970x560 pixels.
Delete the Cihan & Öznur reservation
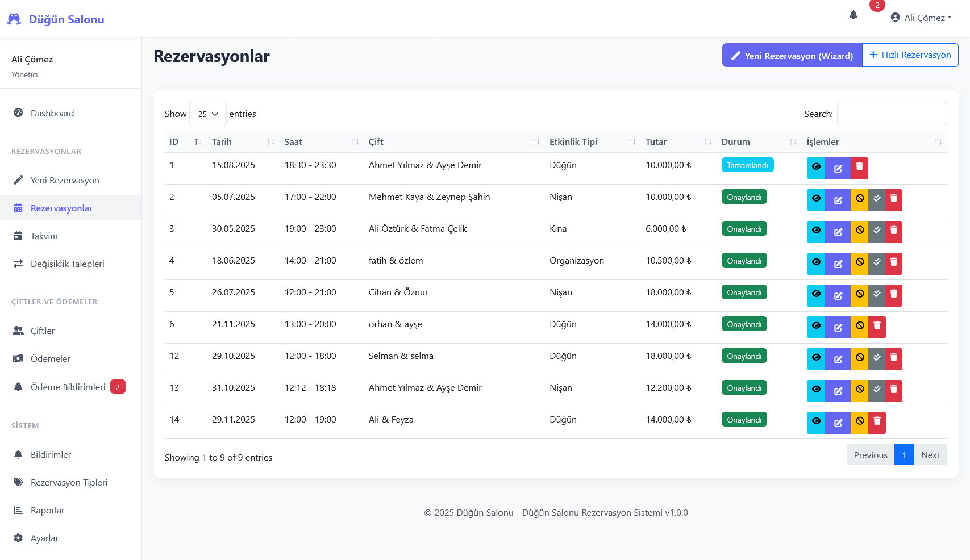coord(893,295)
